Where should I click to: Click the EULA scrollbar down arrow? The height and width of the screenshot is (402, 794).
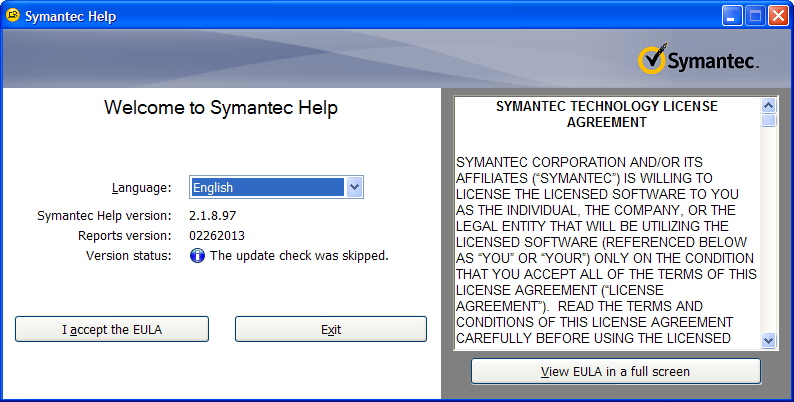(x=768, y=340)
